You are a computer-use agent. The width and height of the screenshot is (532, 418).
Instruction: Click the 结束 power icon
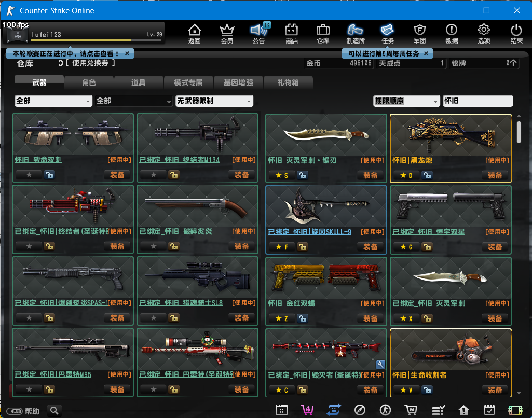516,34
